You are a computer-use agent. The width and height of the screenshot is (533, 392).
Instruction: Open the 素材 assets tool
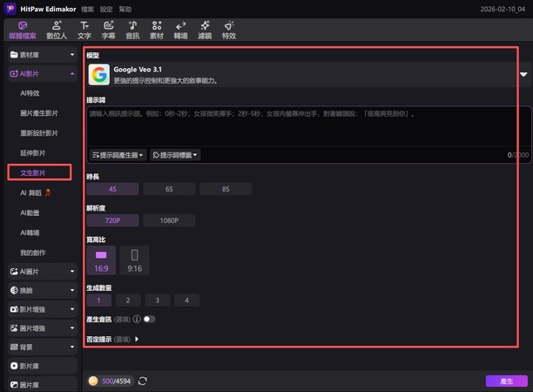pyautogui.click(x=157, y=30)
